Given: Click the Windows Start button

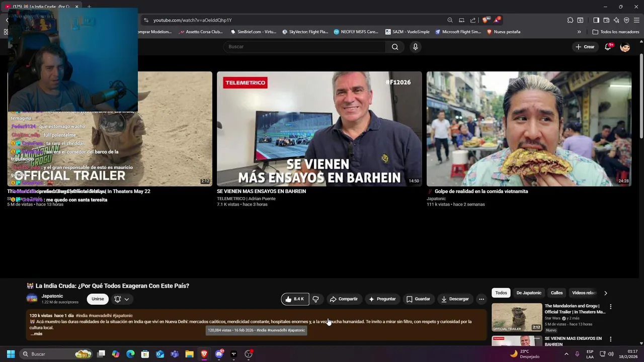Looking at the screenshot, I should pyautogui.click(x=11, y=354).
